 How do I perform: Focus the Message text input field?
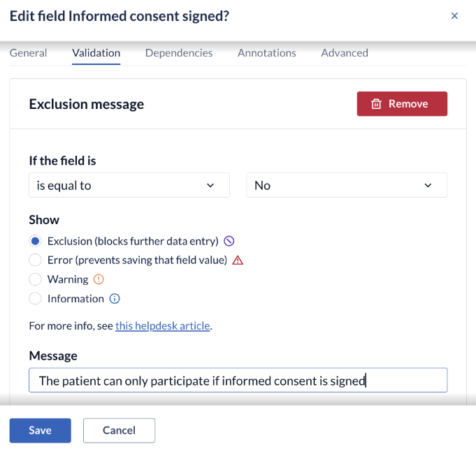click(x=238, y=380)
